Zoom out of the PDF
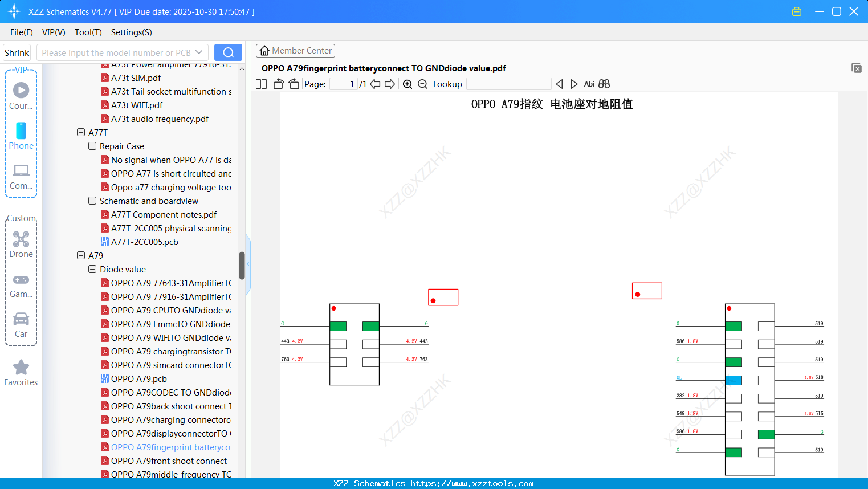Screen dimensions: 868x489 [x=422, y=84]
